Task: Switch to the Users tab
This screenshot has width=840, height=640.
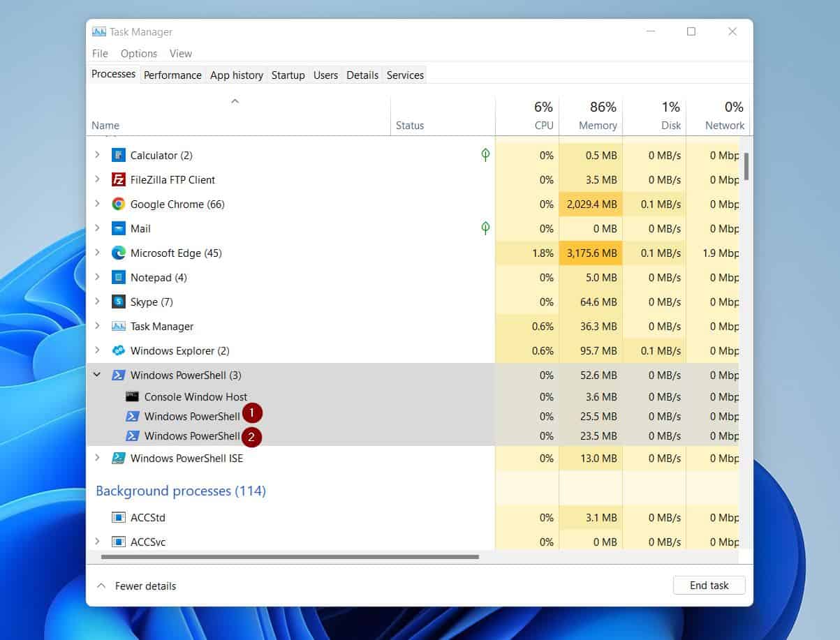Action: click(325, 75)
